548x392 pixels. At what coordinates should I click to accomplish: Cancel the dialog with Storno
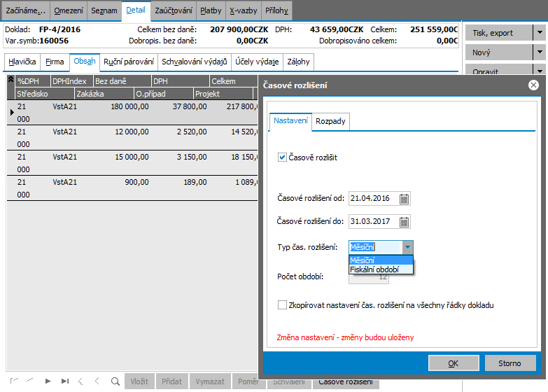click(x=510, y=363)
